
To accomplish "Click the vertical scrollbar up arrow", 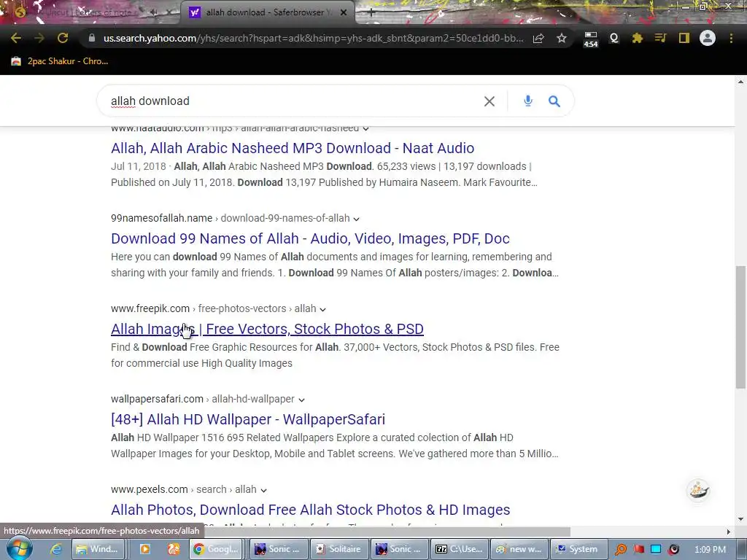I will click(x=740, y=82).
